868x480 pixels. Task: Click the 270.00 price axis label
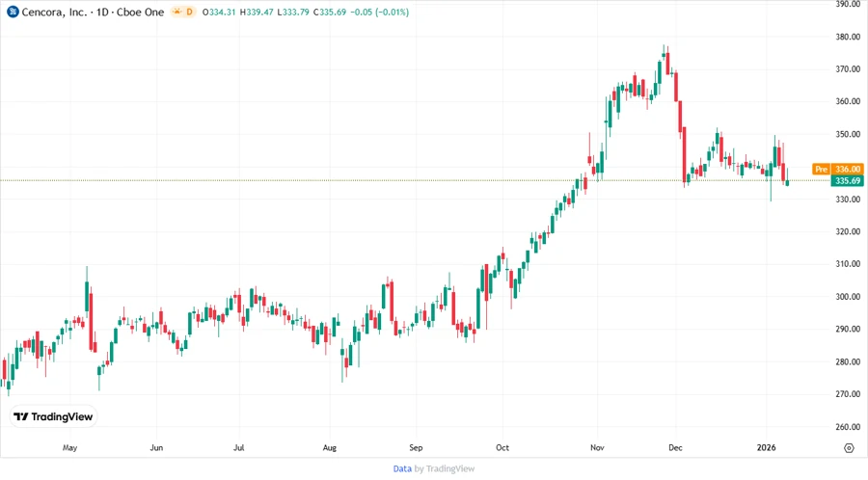848,394
